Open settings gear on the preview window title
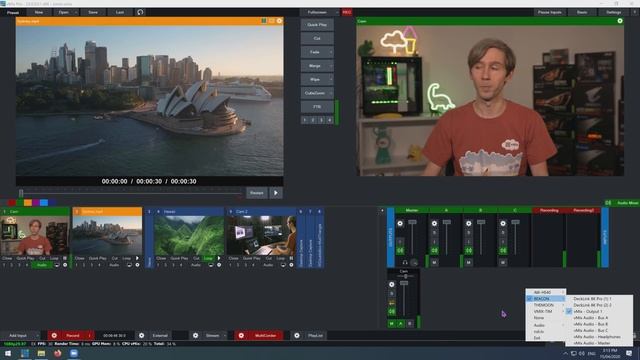This screenshot has height=360, width=640. point(280,21)
